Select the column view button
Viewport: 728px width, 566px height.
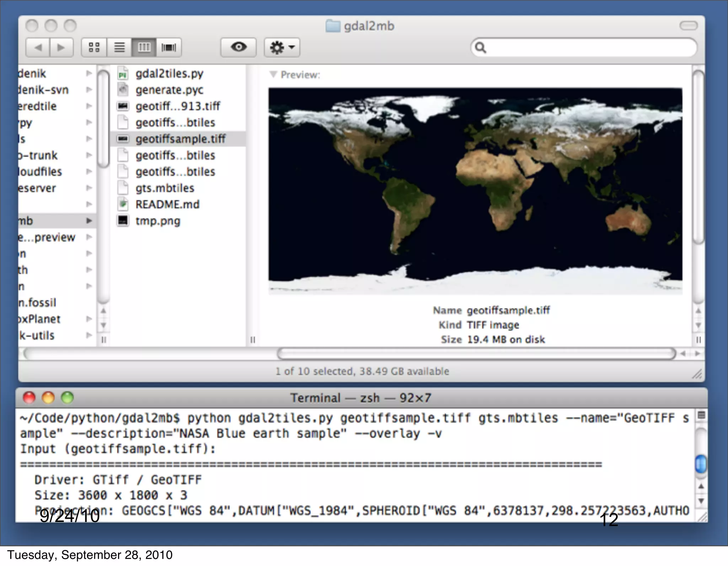point(144,47)
